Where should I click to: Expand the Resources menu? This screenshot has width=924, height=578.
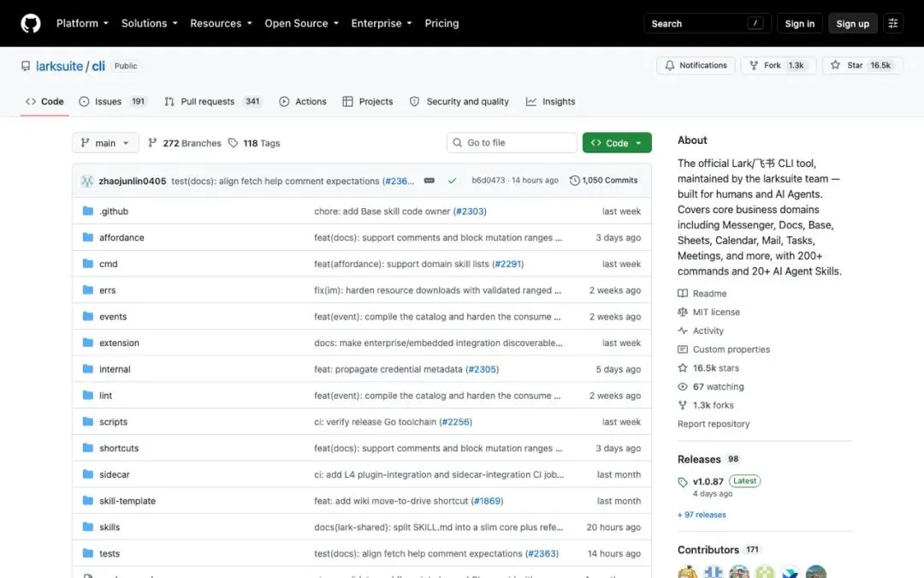tap(221, 24)
